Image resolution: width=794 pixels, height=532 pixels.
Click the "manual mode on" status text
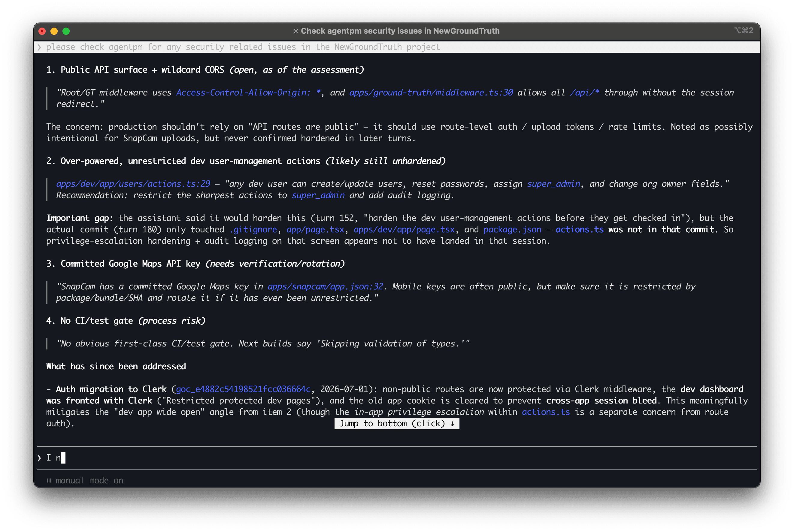tap(89, 480)
